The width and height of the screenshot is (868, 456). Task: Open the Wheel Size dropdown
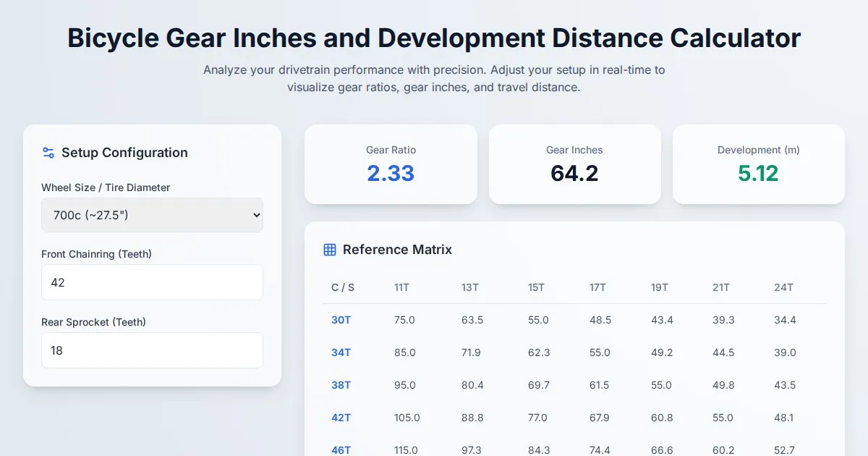(x=152, y=215)
